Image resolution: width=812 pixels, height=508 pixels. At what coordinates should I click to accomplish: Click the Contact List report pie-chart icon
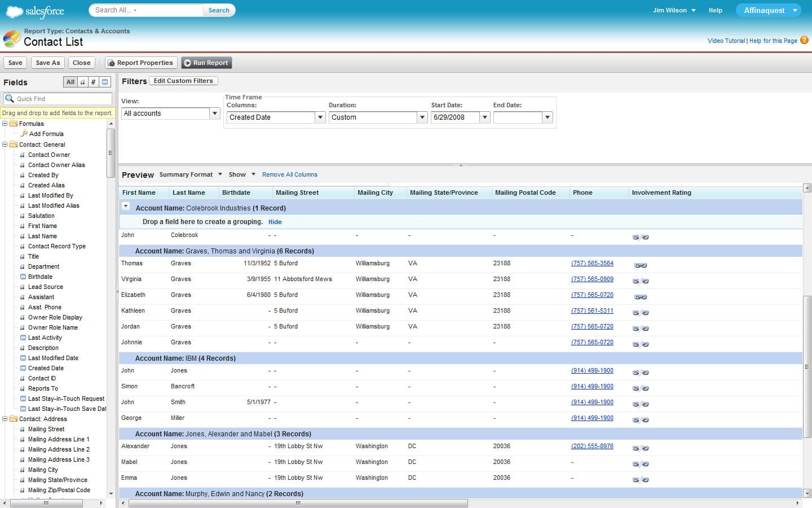12,38
